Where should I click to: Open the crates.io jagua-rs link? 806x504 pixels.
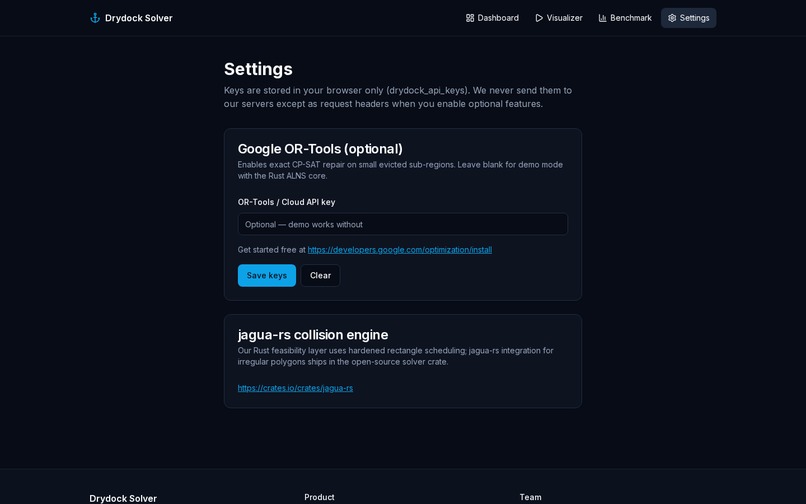(295, 388)
